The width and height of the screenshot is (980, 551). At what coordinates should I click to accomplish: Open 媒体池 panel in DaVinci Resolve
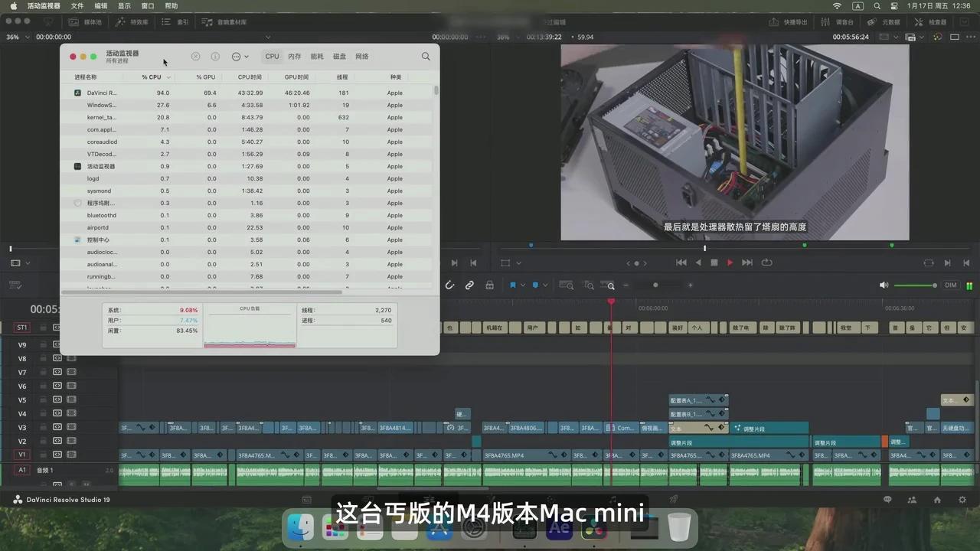coord(84,22)
